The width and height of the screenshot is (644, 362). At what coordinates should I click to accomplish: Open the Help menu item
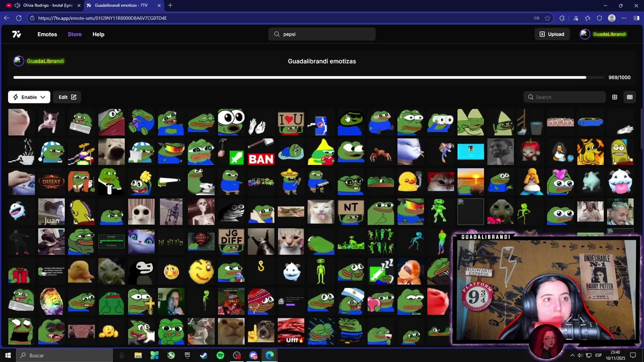coord(98,34)
